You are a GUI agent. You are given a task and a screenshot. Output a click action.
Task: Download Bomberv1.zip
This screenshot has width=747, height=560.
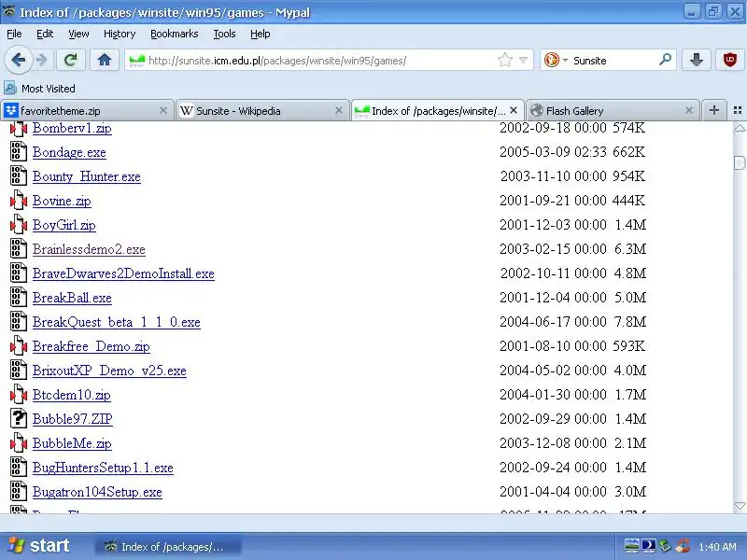[72, 128]
